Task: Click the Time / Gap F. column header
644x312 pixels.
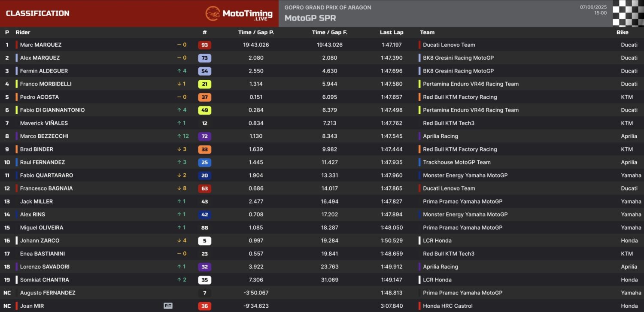Action: [330, 32]
